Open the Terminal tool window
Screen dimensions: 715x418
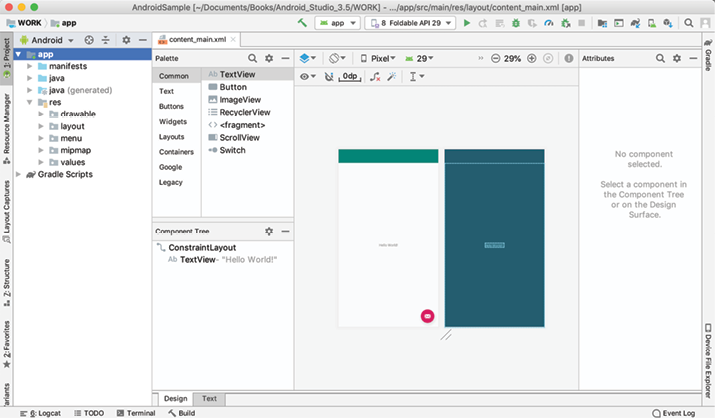[136, 413]
